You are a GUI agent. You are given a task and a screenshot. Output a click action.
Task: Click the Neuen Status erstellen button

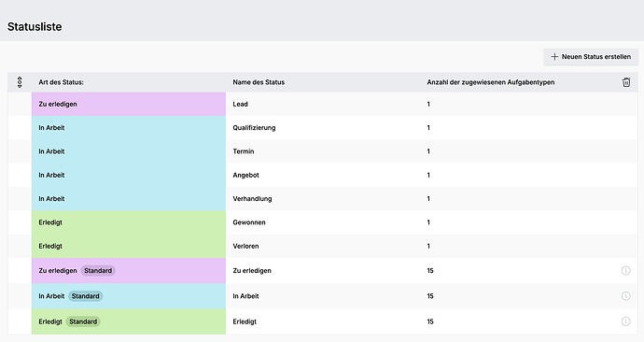tap(591, 57)
